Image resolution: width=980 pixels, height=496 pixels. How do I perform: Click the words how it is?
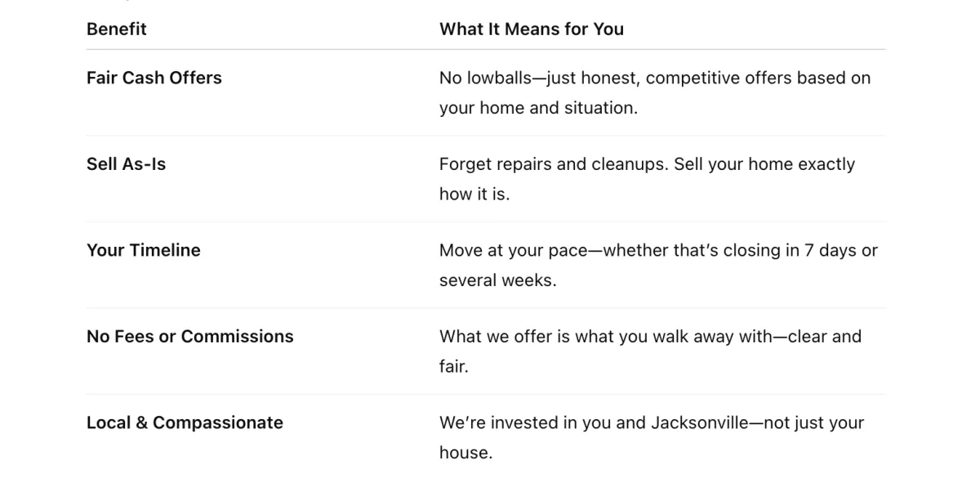point(474,194)
